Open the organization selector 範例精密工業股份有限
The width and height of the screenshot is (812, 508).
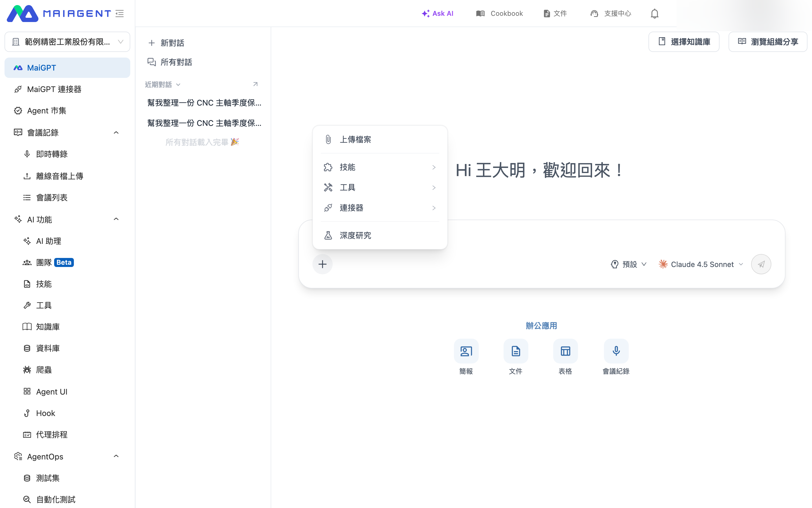(x=67, y=42)
